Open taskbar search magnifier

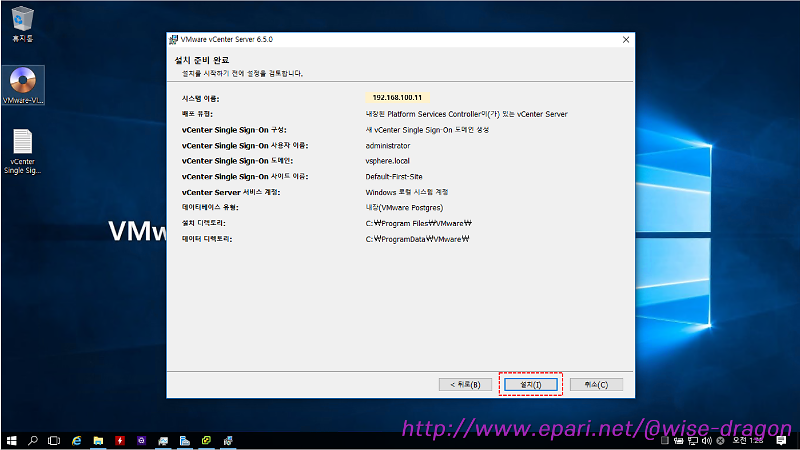tap(33, 441)
